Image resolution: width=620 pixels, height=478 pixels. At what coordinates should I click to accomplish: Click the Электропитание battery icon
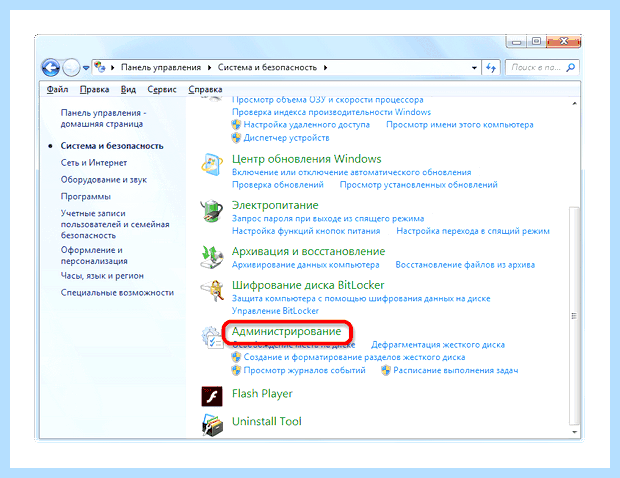click(212, 211)
